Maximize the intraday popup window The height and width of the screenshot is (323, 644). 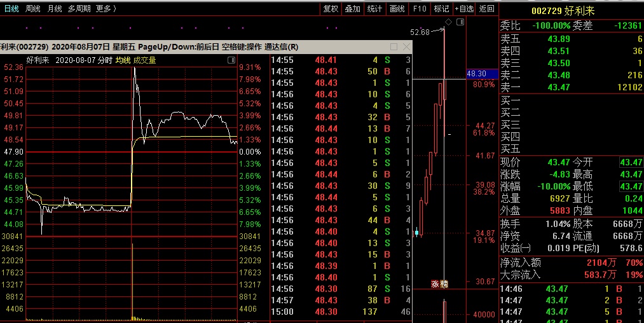(394, 47)
